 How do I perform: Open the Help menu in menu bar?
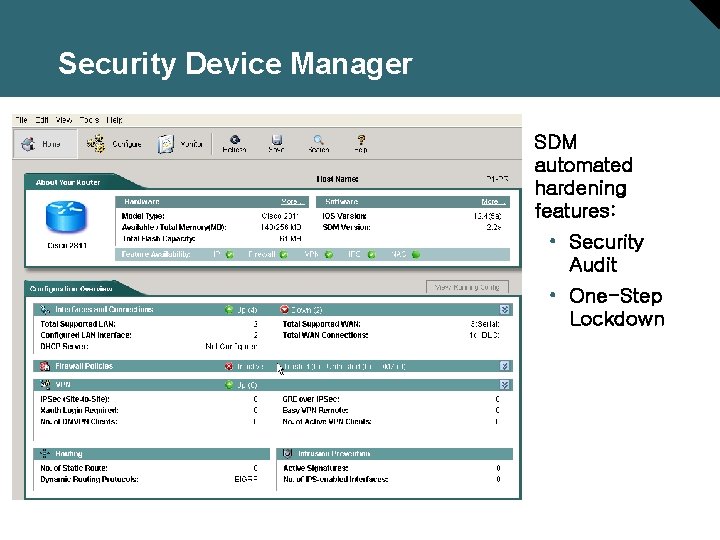114,120
